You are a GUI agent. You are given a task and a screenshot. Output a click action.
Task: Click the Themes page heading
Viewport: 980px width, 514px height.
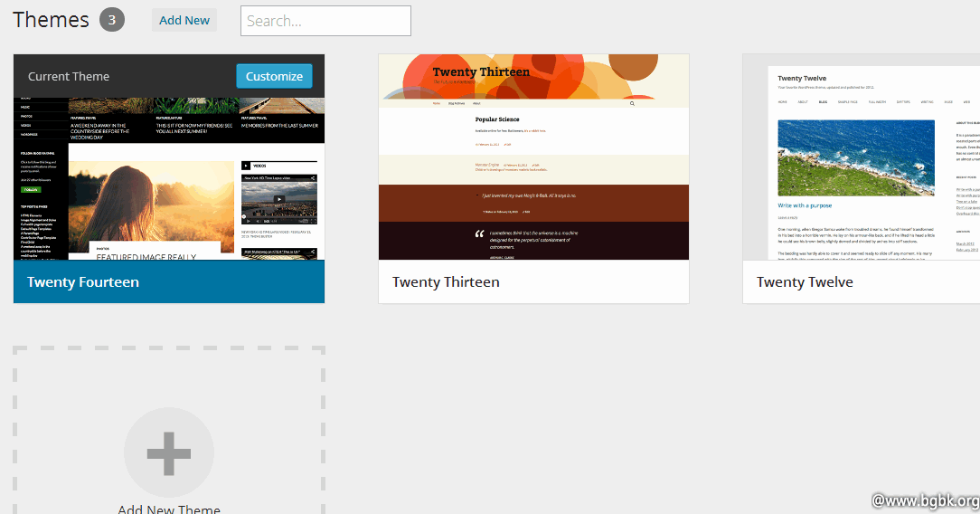(52, 20)
